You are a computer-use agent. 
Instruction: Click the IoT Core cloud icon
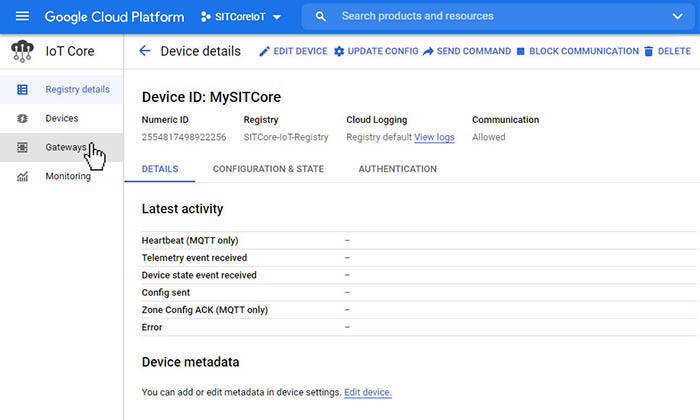pyautogui.click(x=22, y=51)
